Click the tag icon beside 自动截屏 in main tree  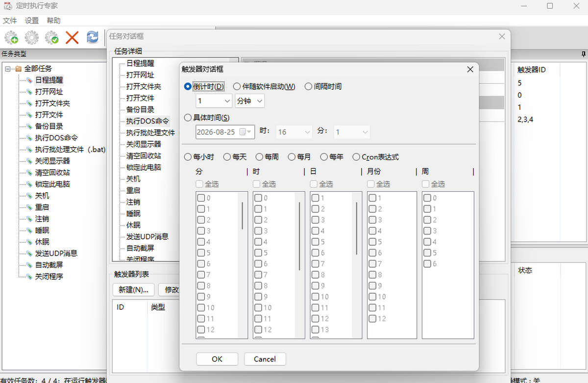click(29, 265)
